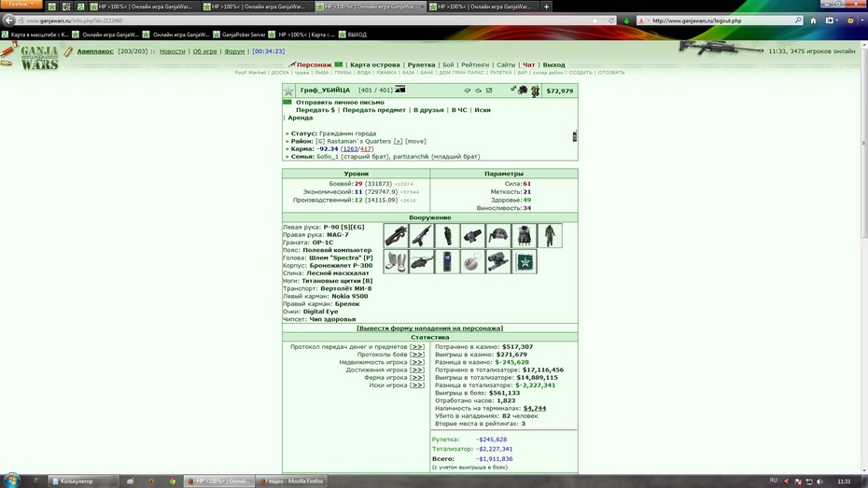The height and width of the screenshot is (488, 868).
Task: Expand Достижения игрока [>>] link
Action: click(x=417, y=370)
